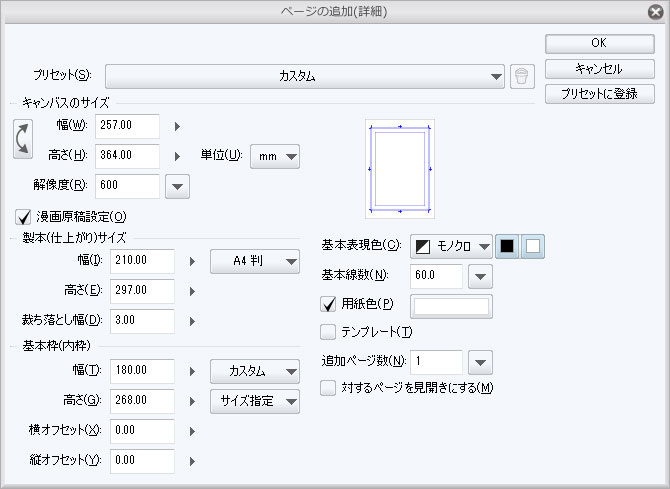The image size is (670, 489).
Task: Show slider arrow for frame 幅(T)
Action: [192, 371]
